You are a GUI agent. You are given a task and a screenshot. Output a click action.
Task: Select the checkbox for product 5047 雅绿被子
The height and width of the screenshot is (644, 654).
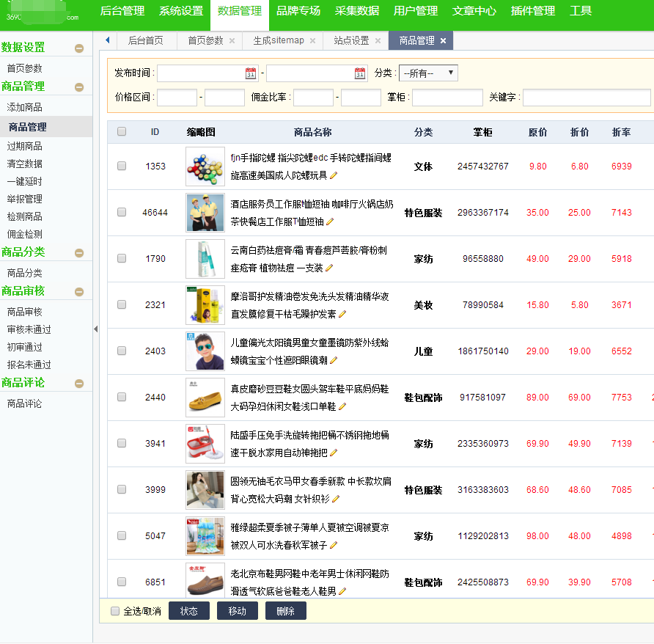point(122,536)
